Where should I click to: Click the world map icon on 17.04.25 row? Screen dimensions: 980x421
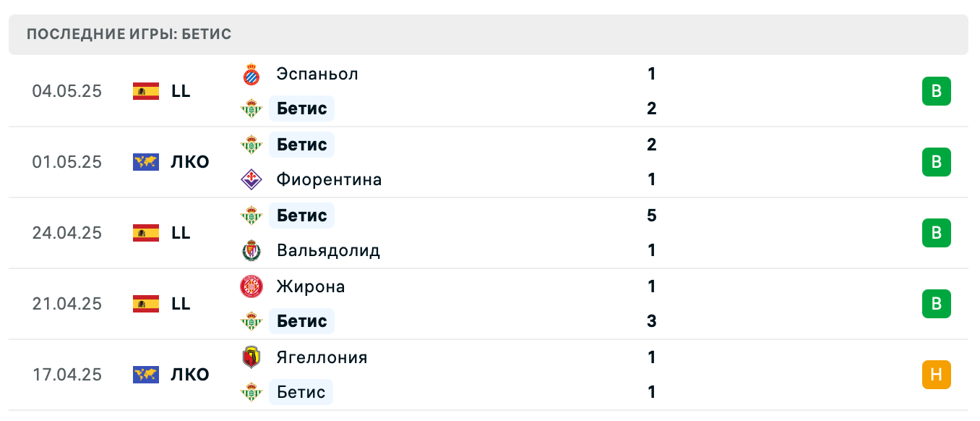tap(146, 375)
